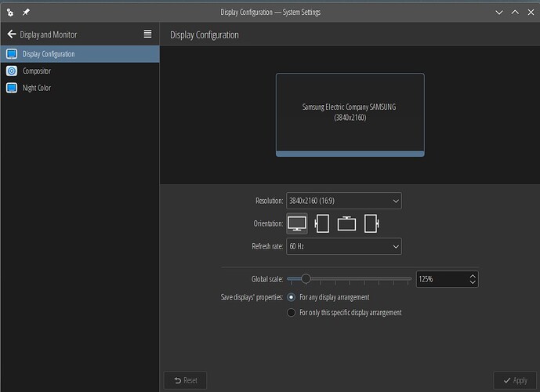Select 90° clockwise rotated orientation icon
The image size is (540, 392).
[371, 223]
